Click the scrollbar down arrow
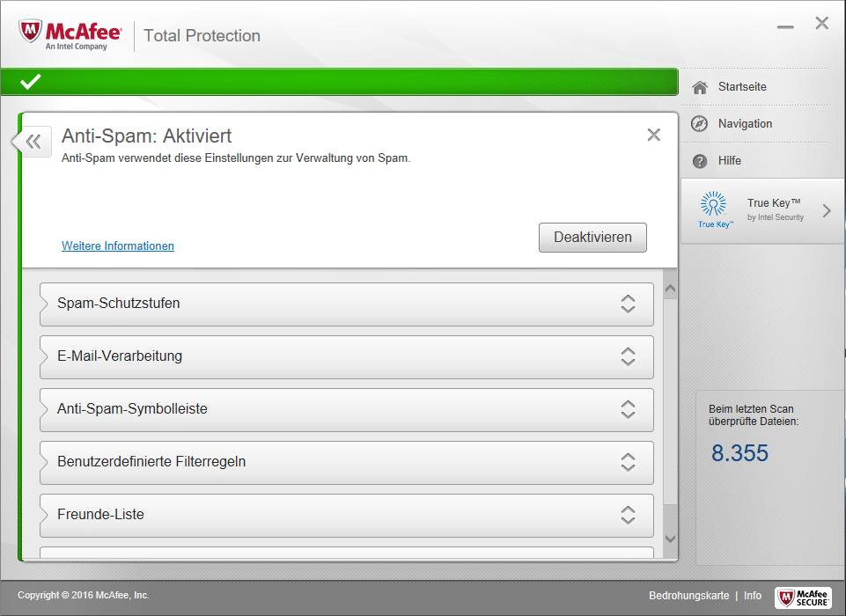This screenshot has width=846, height=616. click(670, 539)
